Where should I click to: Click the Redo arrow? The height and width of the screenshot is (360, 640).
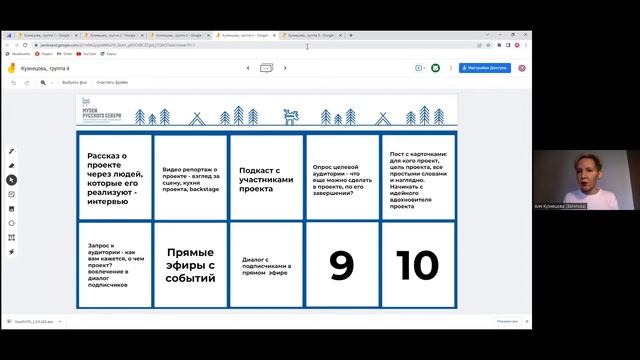click(x=27, y=82)
